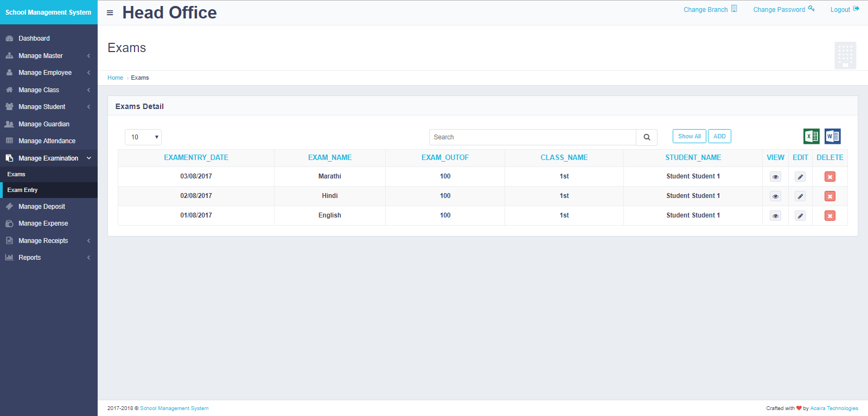Sort by the EXAMENTRY_DATE column header
This screenshot has height=416, width=868.
(x=196, y=158)
